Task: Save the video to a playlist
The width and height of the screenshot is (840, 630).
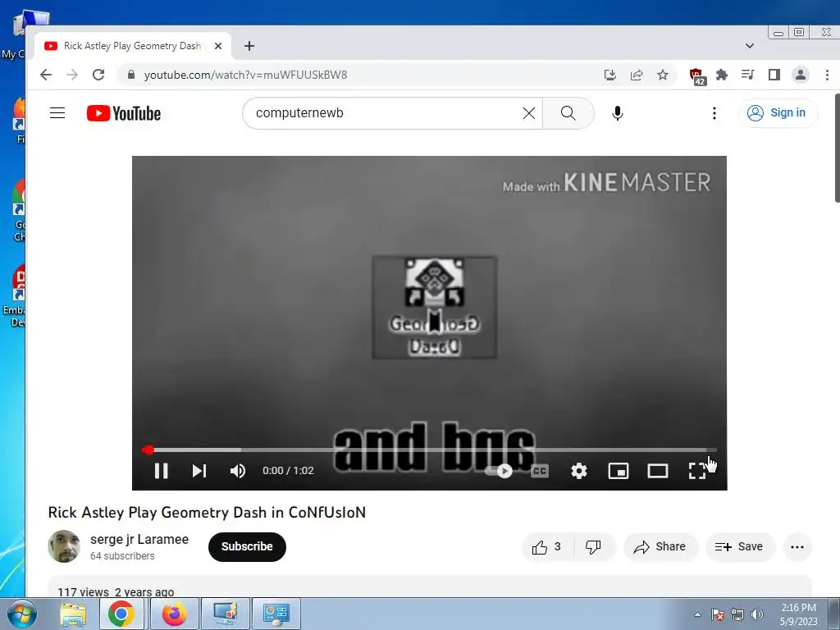Action: 739,547
